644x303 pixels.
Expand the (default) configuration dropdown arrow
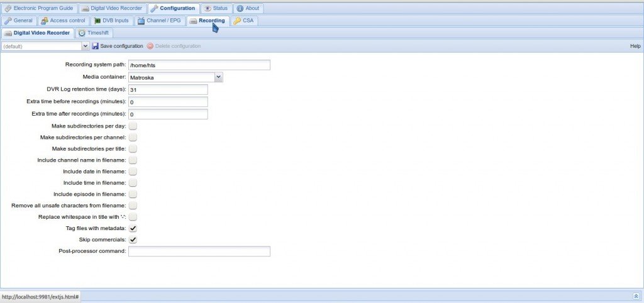(x=86, y=46)
